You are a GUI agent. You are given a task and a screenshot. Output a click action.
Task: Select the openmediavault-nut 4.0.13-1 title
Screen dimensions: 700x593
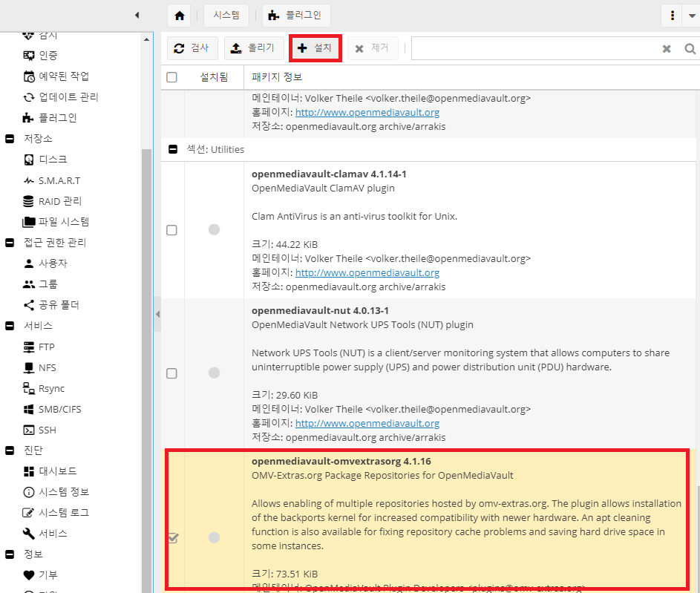[320, 310]
